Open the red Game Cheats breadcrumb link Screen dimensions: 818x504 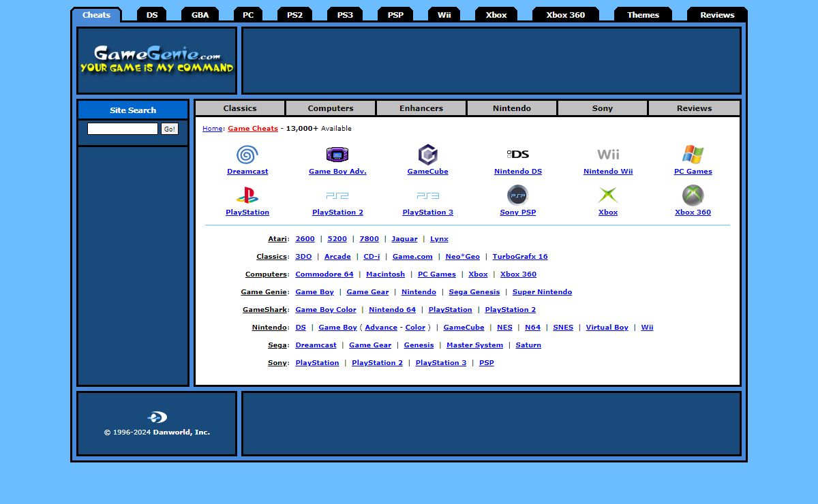[253, 129]
